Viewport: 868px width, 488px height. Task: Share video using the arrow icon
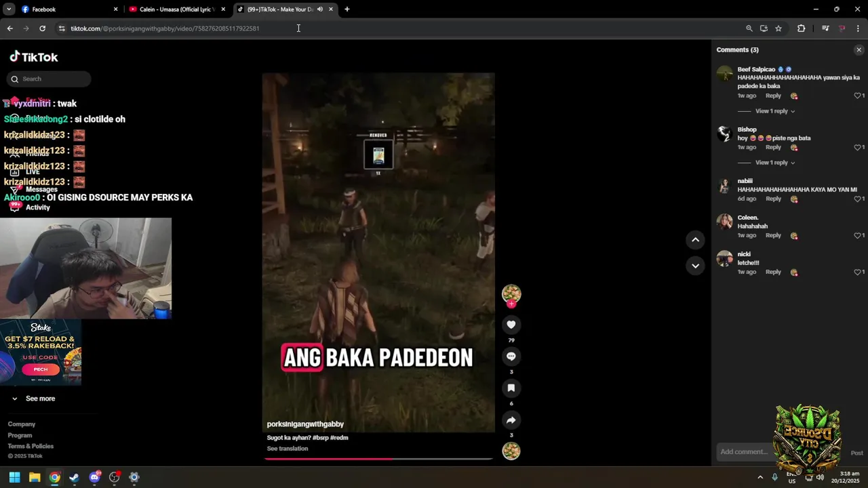(511, 420)
